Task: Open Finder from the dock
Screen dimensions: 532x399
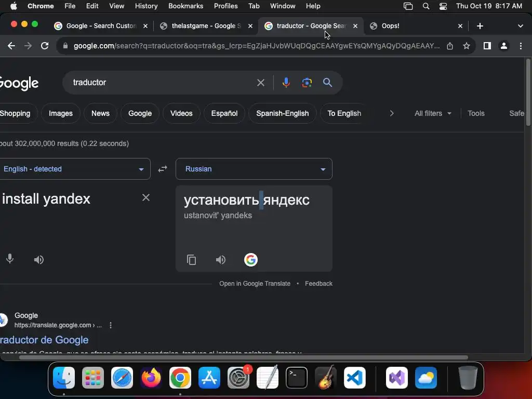Action: click(64, 378)
